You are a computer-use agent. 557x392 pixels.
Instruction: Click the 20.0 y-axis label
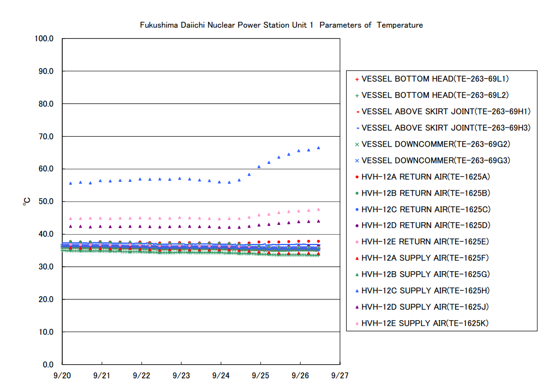(46, 299)
